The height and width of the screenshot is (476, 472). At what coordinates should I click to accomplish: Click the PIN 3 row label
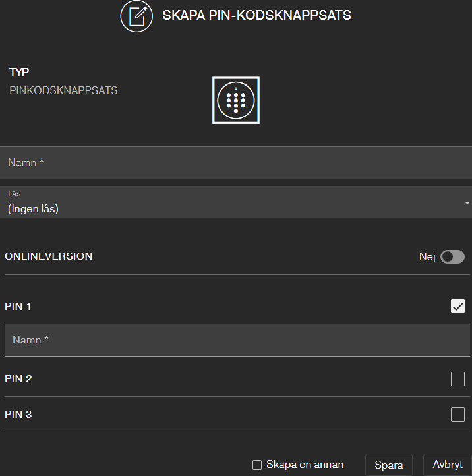[x=18, y=415]
